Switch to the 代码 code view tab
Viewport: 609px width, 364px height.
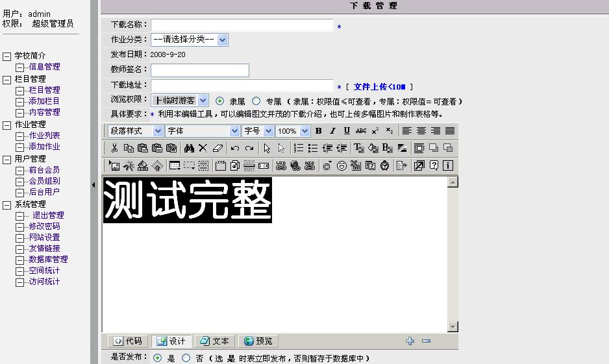pos(127,341)
